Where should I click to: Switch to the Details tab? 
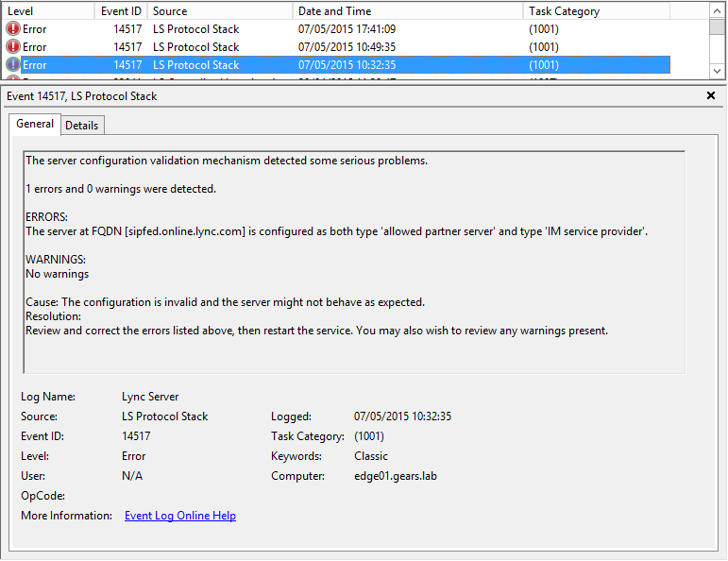[82, 126]
